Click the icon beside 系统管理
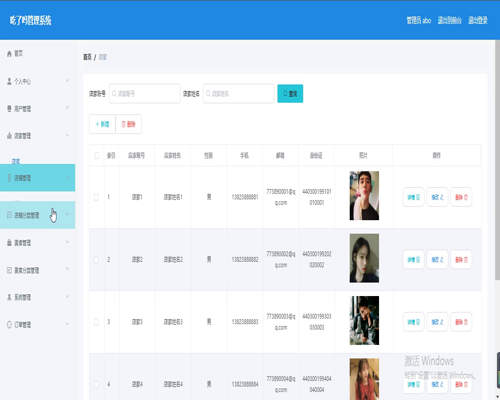This screenshot has height=400, width=500. click(9, 297)
